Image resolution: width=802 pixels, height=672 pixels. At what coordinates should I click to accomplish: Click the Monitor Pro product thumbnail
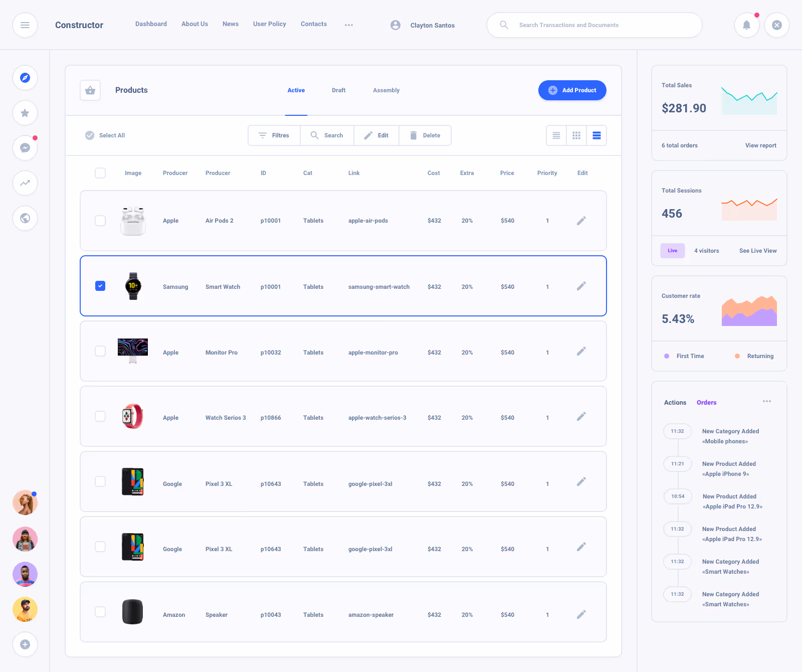coord(133,351)
